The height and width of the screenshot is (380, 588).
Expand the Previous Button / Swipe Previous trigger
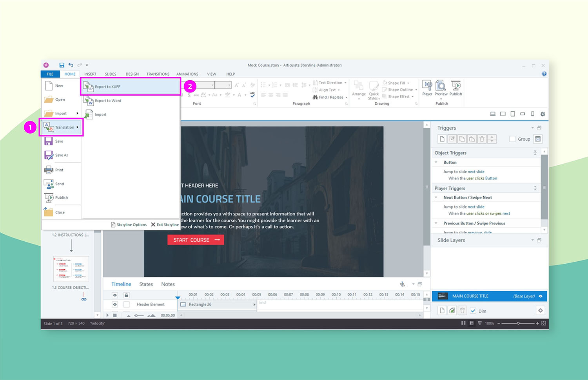click(436, 223)
